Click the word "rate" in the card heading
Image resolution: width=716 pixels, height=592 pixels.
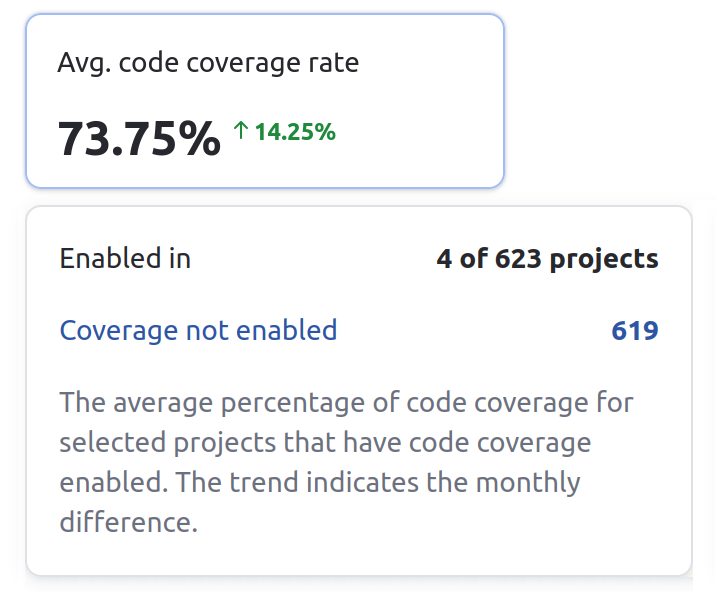(x=332, y=63)
